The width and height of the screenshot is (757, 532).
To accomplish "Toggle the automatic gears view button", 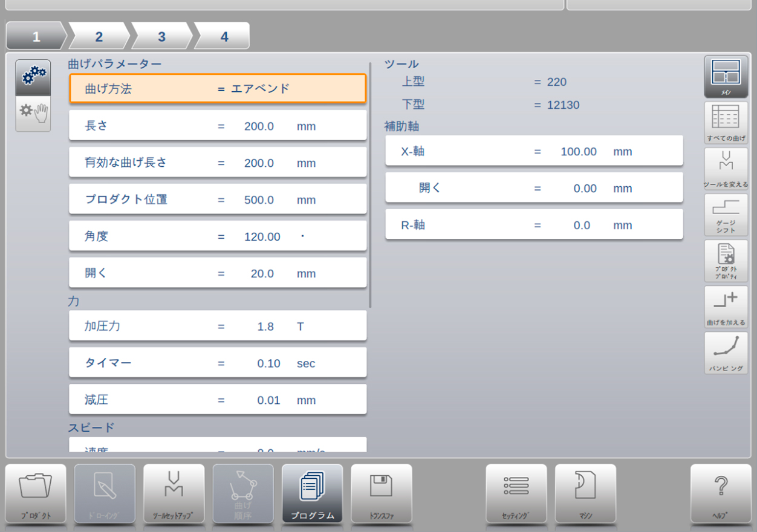I will (x=33, y=77).
